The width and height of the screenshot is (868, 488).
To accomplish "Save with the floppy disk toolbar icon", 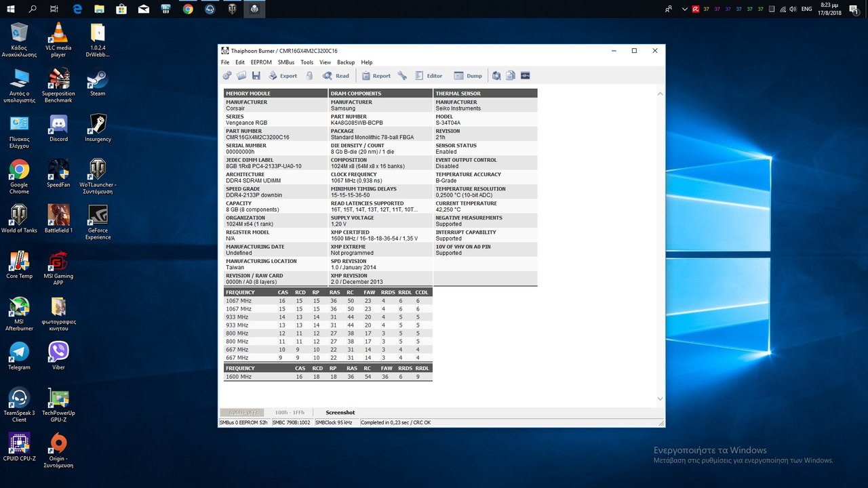I will 256,76.
